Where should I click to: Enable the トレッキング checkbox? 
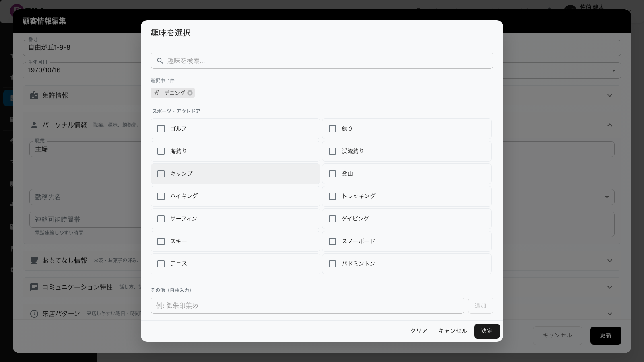(332, 196)
